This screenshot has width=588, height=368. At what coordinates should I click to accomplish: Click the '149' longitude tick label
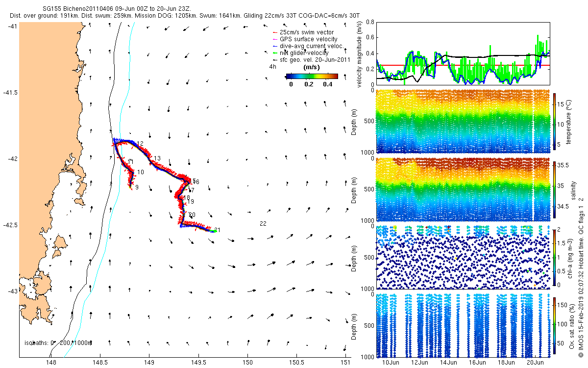point(149,363)
